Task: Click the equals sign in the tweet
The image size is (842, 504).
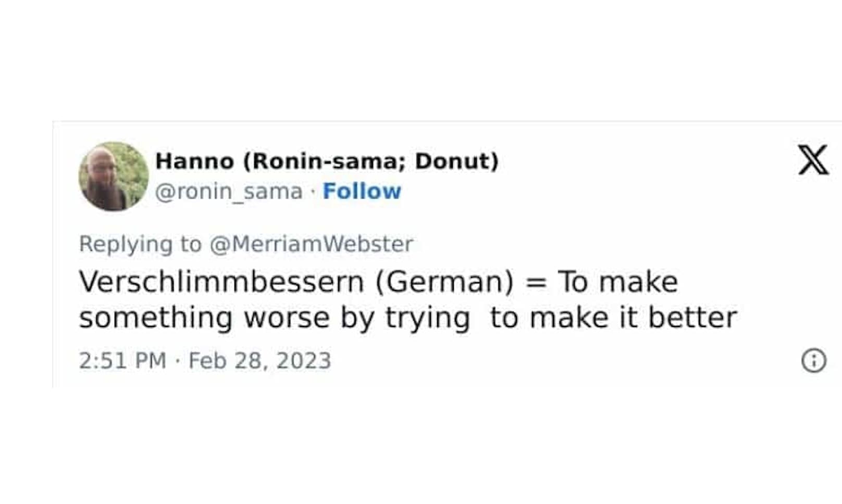Action: 536,283
